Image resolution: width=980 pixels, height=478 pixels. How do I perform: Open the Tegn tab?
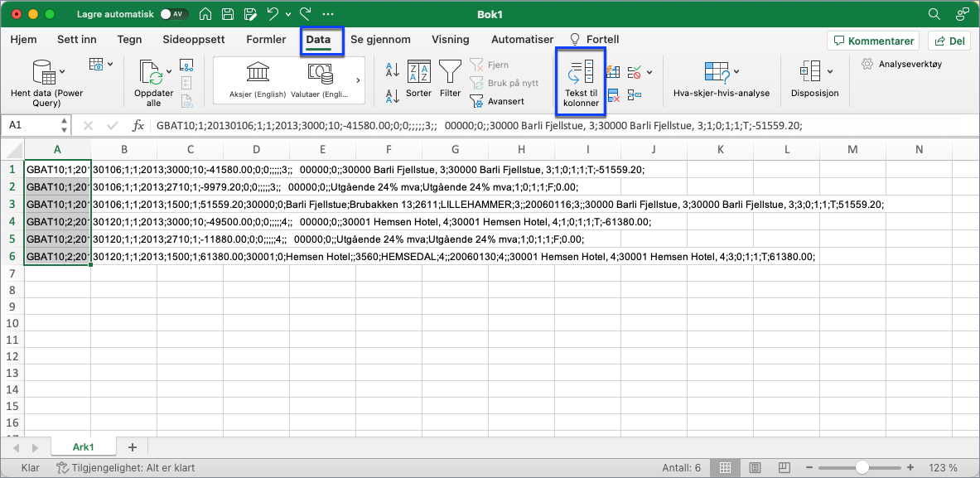129,40
